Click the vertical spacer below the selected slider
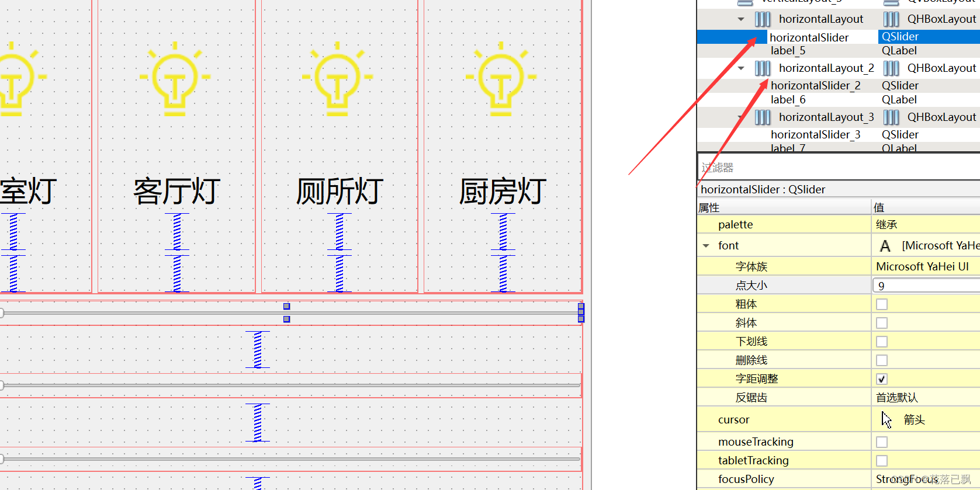Viewport: 980px width, 490px height. pyautogui.click(x=258, y=350)
